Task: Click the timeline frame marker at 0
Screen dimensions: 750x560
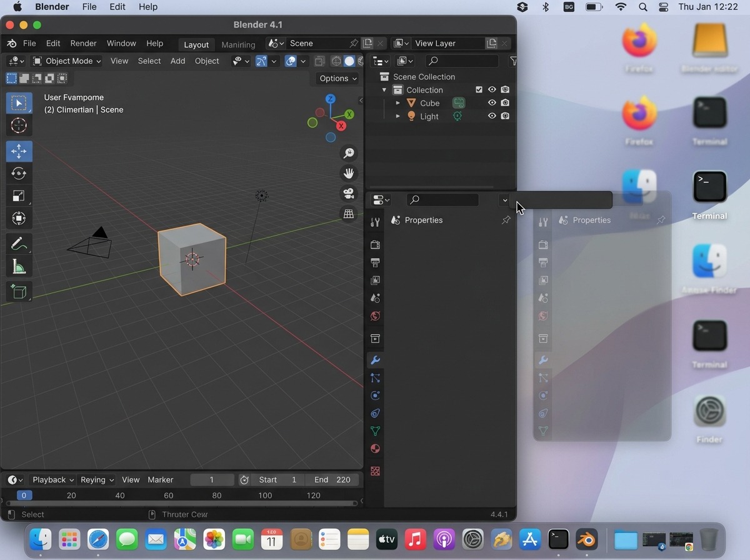Action: [x=24, y=496]
